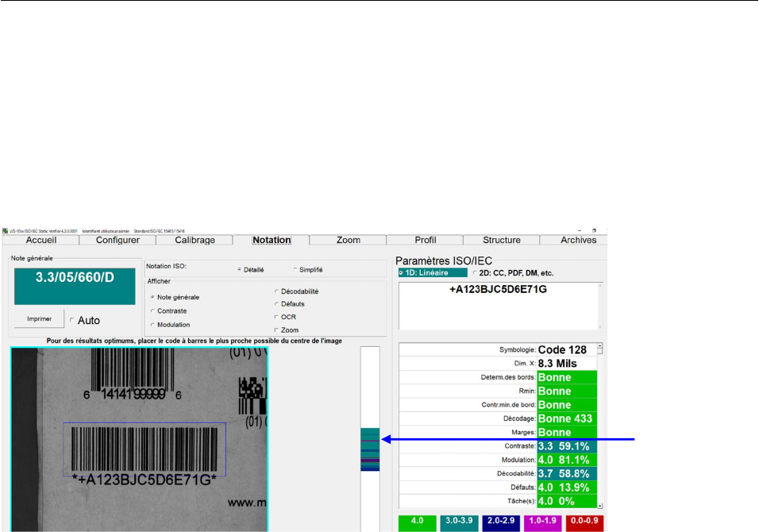The width and height of the screenshot is (759, 532).
Task: Click the Contraste 3.3 59.1% value
Action: 567,446
